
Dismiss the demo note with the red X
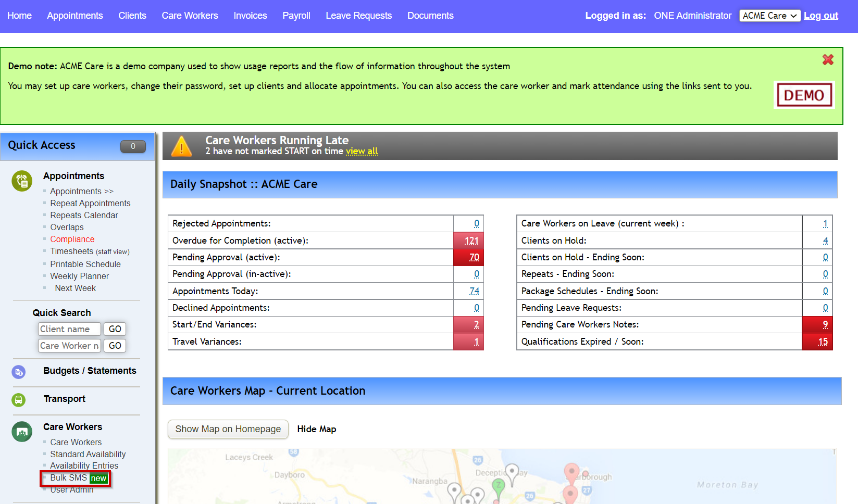click(x=827, y=60)
